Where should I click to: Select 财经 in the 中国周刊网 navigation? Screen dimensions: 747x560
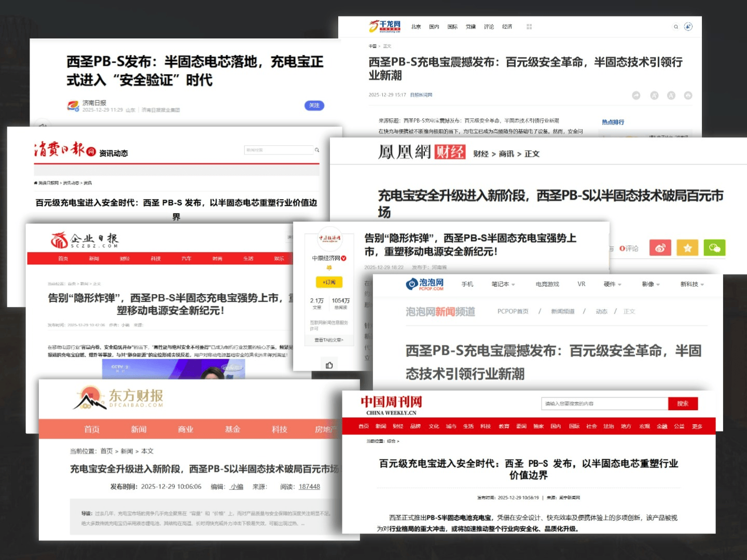click(398, 426)
